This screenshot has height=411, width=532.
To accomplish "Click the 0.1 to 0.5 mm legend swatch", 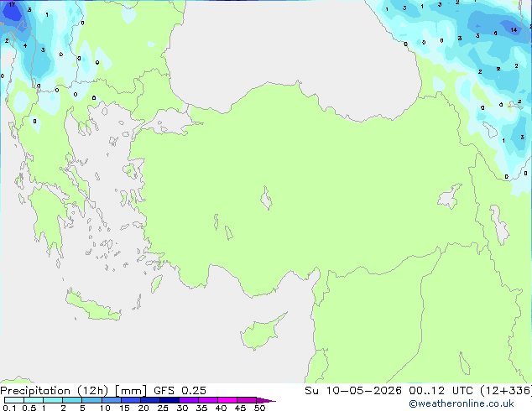I will 14,400.
